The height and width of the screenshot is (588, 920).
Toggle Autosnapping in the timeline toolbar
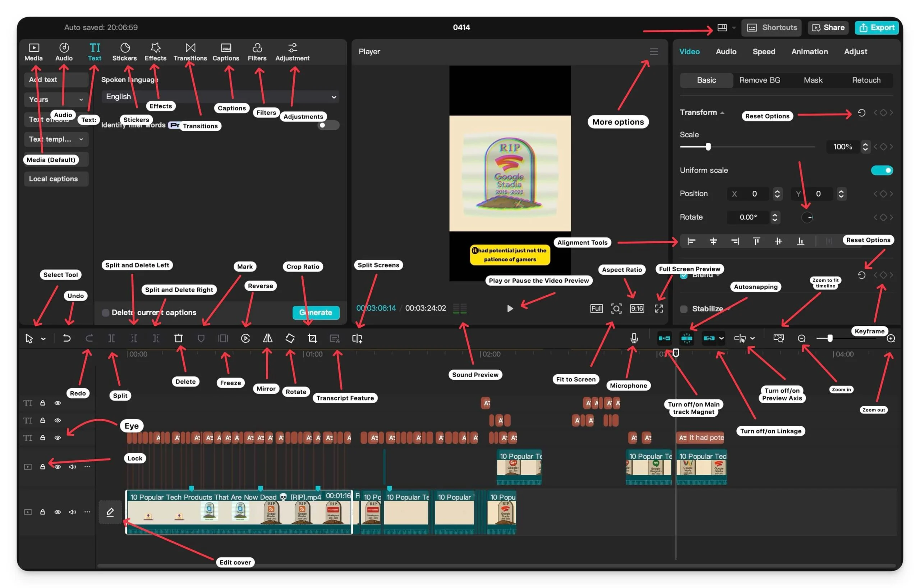686,338
